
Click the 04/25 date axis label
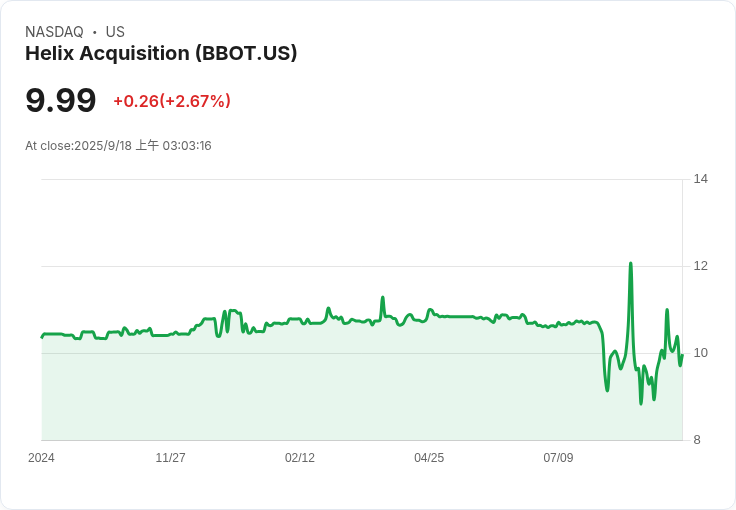429,458
